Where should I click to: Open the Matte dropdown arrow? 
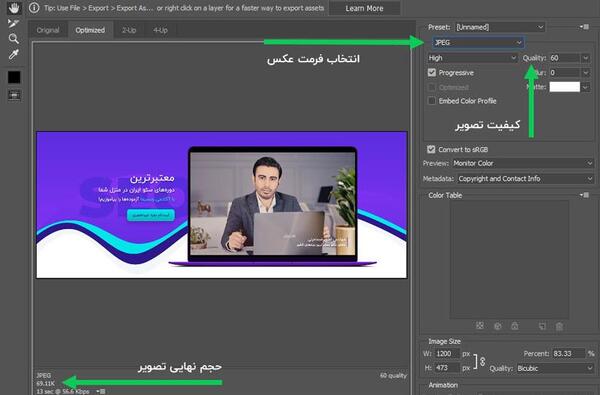tap(585, 87)
